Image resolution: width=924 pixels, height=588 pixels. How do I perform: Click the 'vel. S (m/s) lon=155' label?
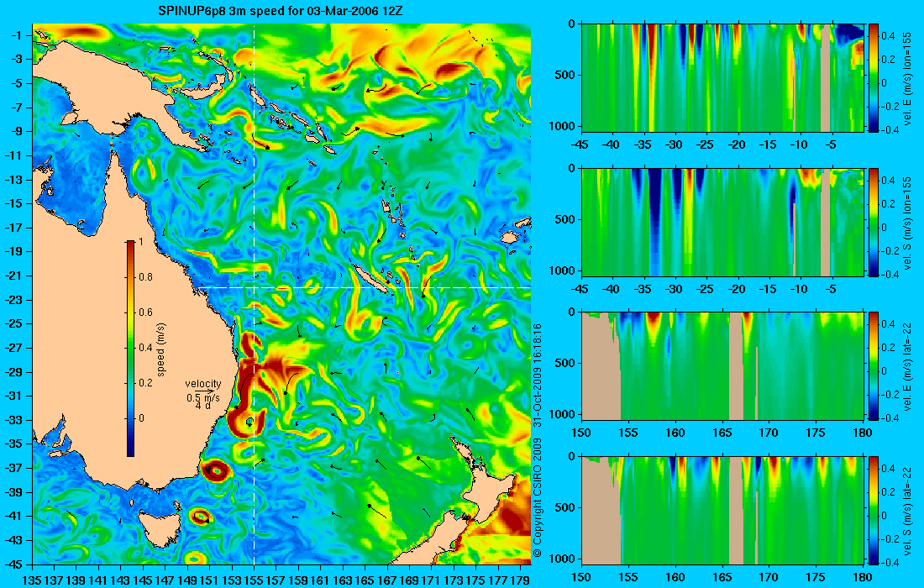[908, 223]
